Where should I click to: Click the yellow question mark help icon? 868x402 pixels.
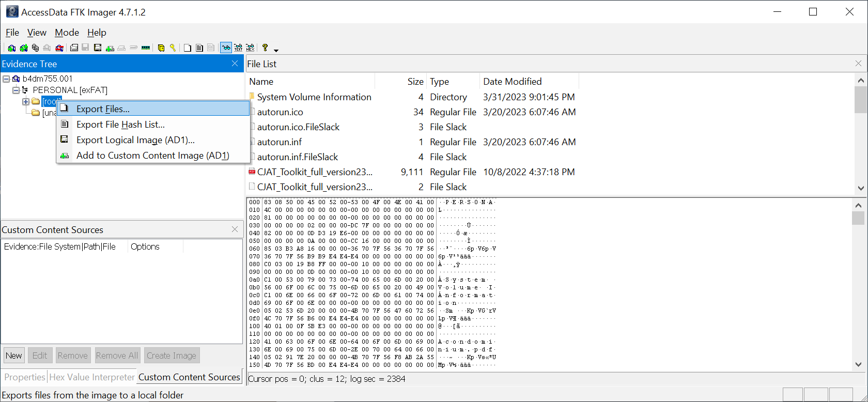(x=265, y=48)
